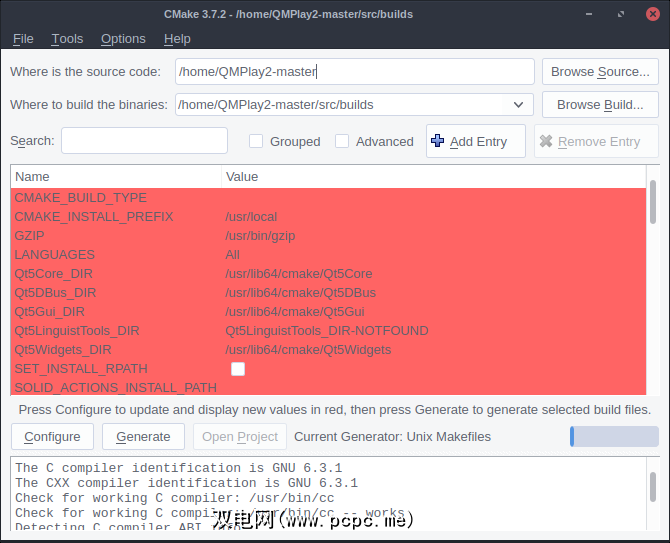
Task: Minimize the CMake window
Action: [589, 14]
